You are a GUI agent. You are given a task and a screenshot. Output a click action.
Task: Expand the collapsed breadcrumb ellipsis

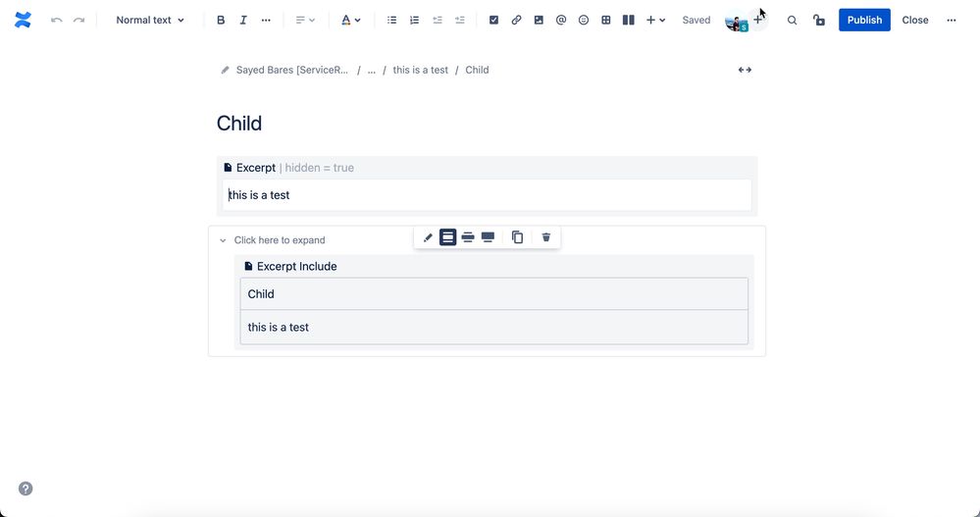coord(372,70)
